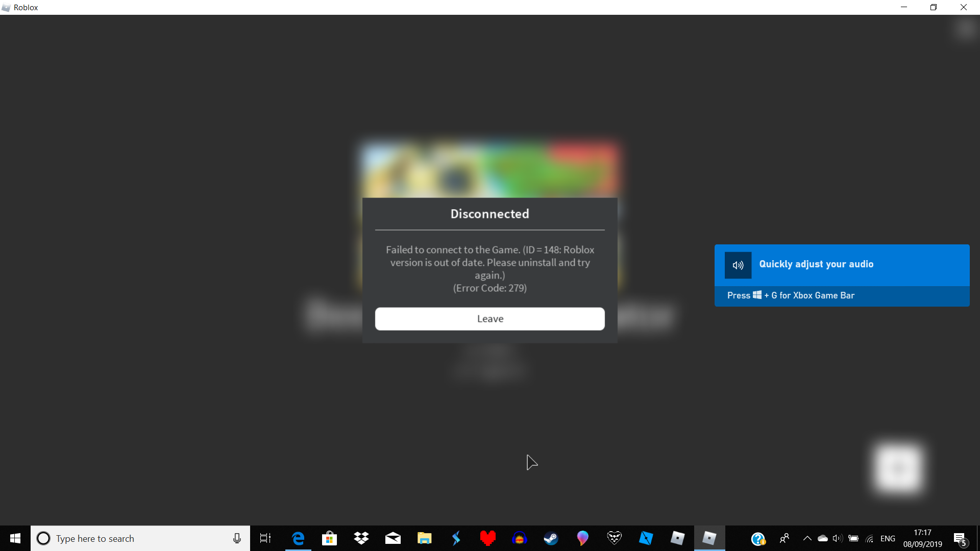Viewport: 980px width, 551px height.
Task: Open Steam client from taskbar
Action: coord(551,538)
